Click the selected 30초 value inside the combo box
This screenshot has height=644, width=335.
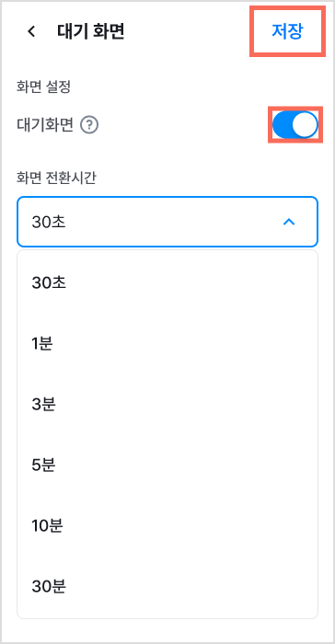pos(49,223)
